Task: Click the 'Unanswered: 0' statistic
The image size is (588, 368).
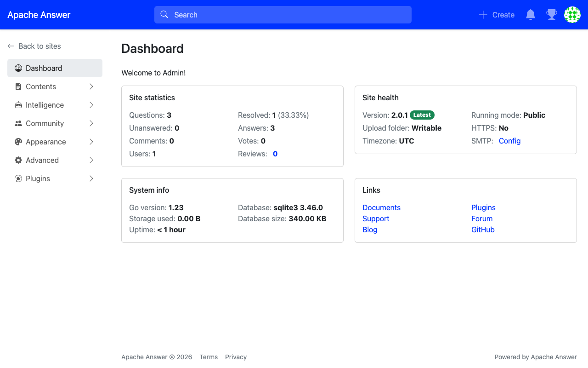Action: coord(154,128)
